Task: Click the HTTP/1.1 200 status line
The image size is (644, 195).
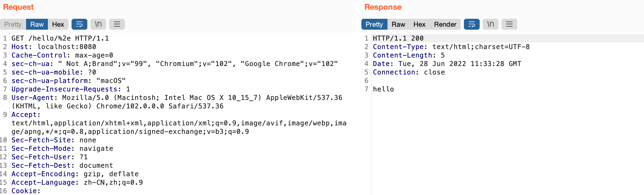Action: tap(398, 38)
